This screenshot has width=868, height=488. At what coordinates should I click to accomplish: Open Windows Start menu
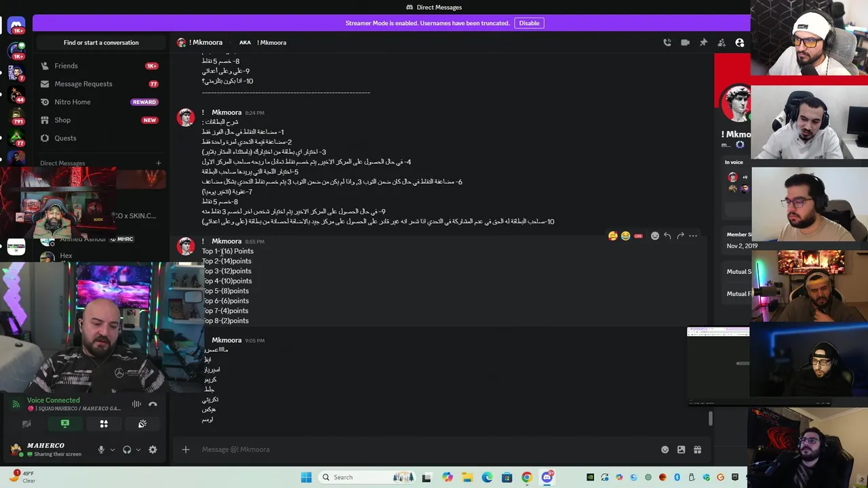click(x=306, y=477)
